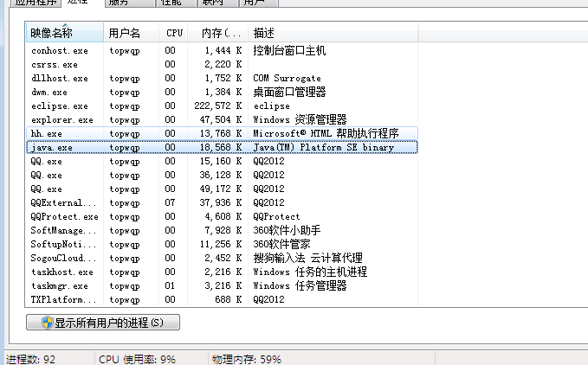Sort processes by CPU column header

pos(173,33)
